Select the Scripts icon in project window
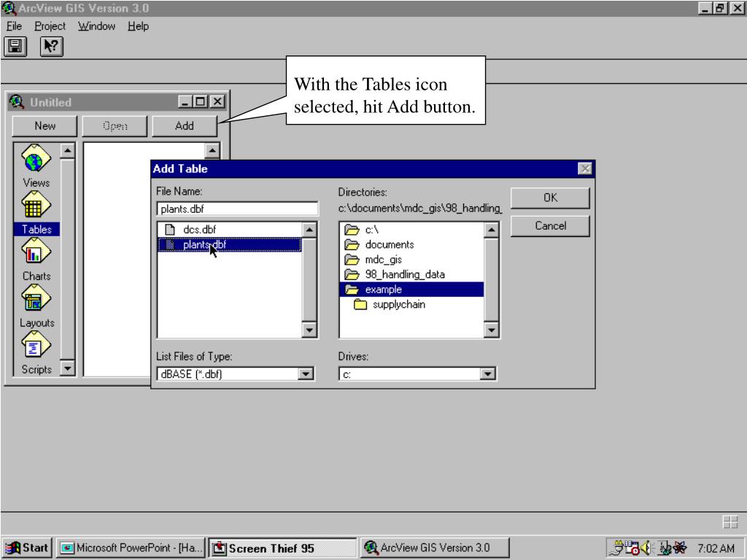Viewport: 747px width, 560px height. click(36, 345)
